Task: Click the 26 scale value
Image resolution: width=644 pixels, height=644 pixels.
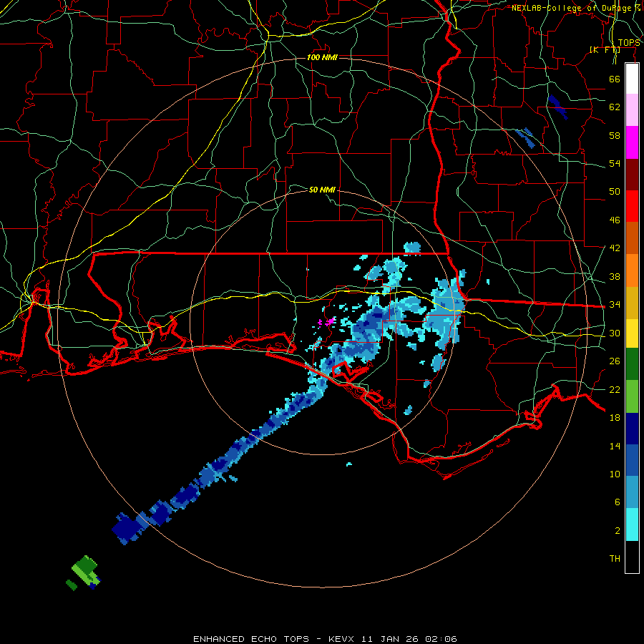Action: [615, 361]
